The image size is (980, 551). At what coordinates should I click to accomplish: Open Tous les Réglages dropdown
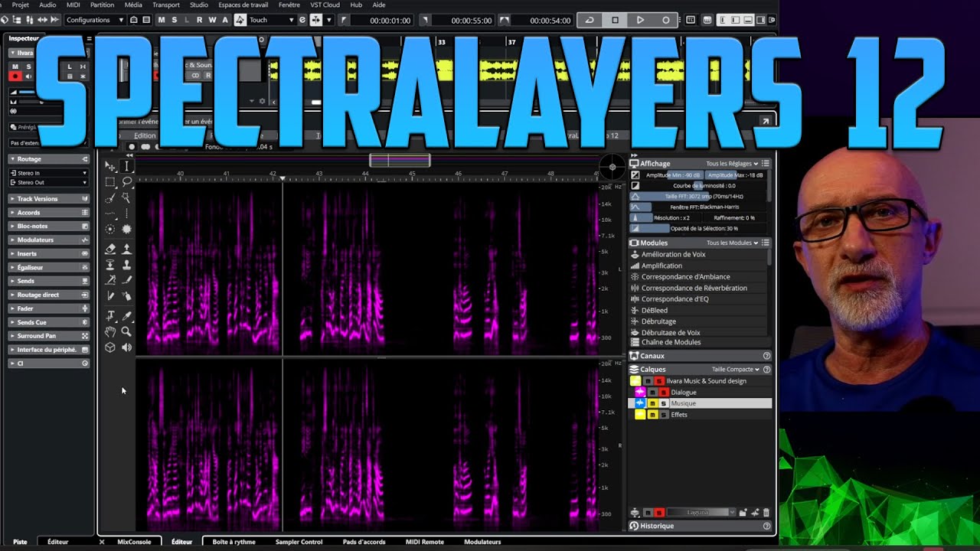732,164
